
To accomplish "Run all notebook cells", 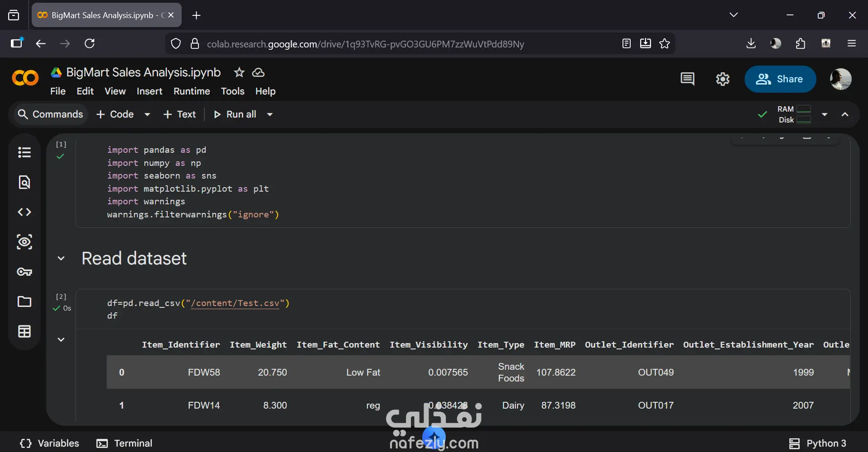I will click(x=235, y=114).
